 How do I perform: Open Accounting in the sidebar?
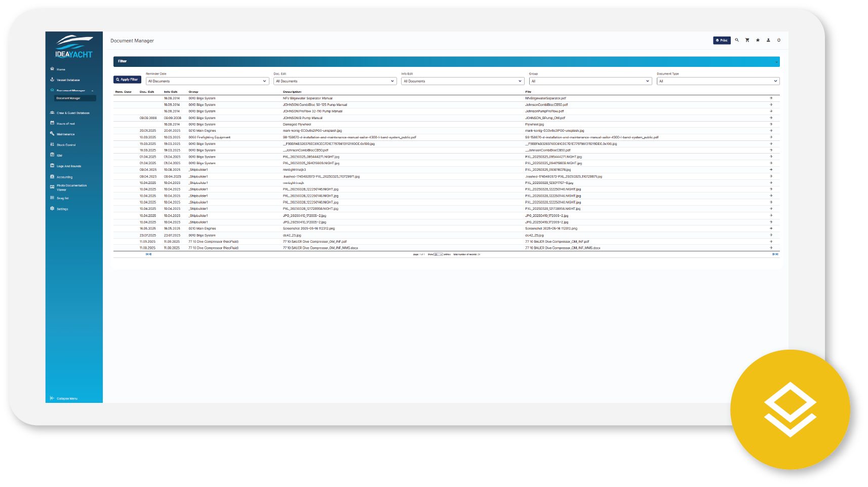click(x=64, y=177)
